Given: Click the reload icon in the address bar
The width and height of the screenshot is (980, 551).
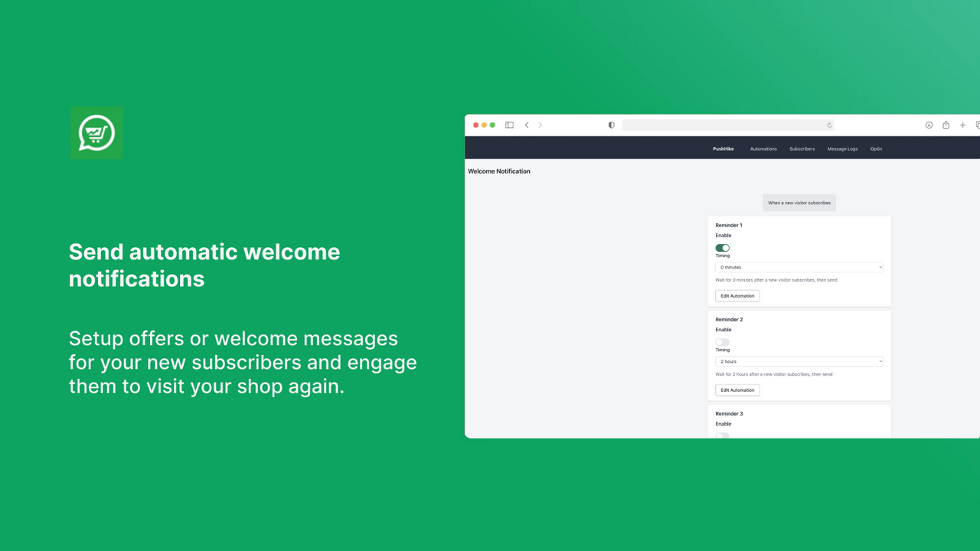Looking at the screenshot, I should [829, 125].
